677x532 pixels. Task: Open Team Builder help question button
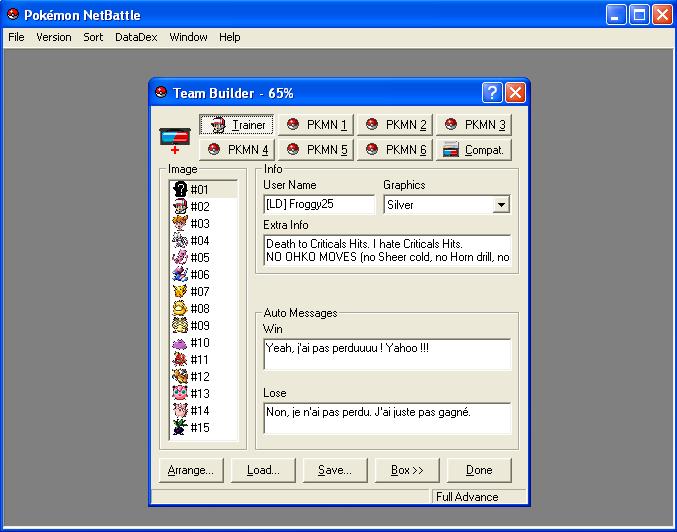(x=492, y=92)
